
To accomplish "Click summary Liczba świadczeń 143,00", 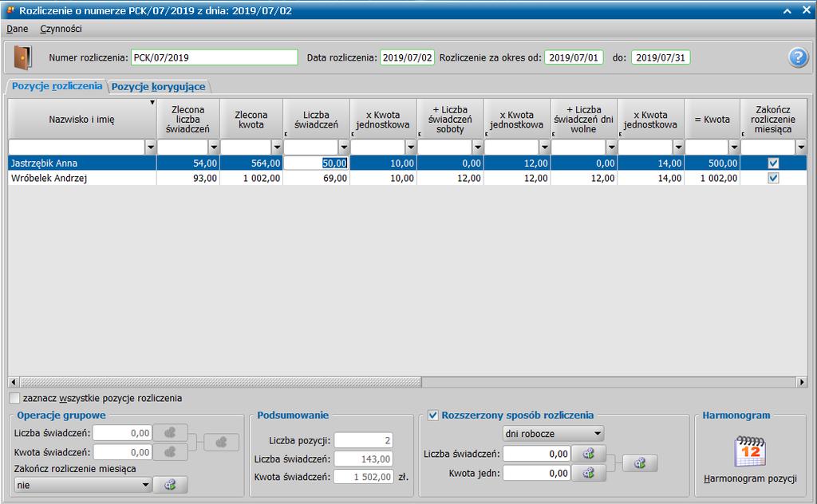I will pyautogui.click(x=363, y=459).
